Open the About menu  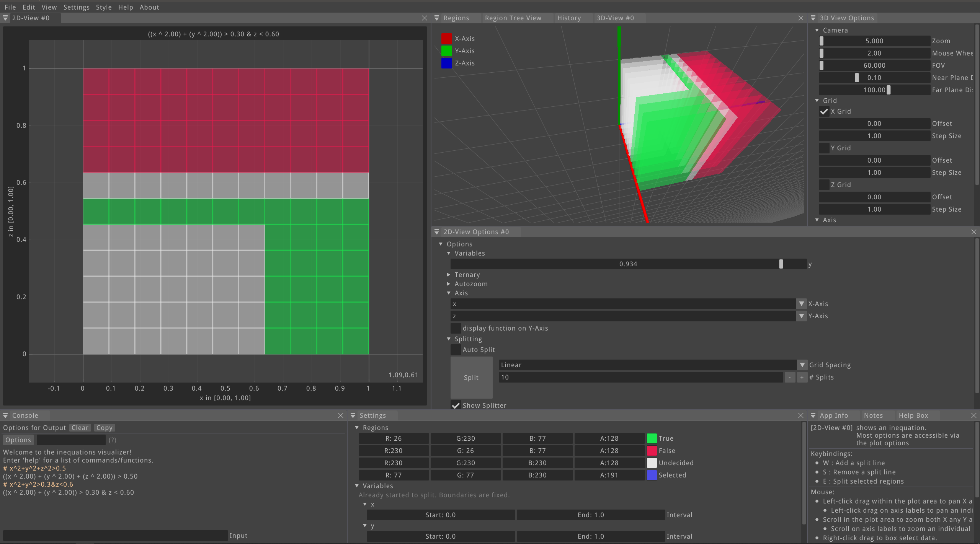point(149,7)
